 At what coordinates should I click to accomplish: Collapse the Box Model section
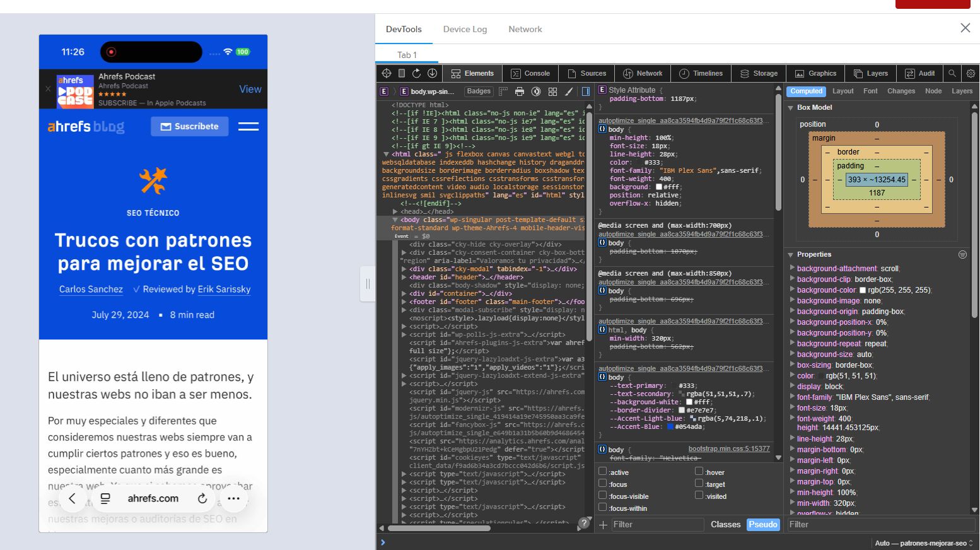click(x=791, y=108)
